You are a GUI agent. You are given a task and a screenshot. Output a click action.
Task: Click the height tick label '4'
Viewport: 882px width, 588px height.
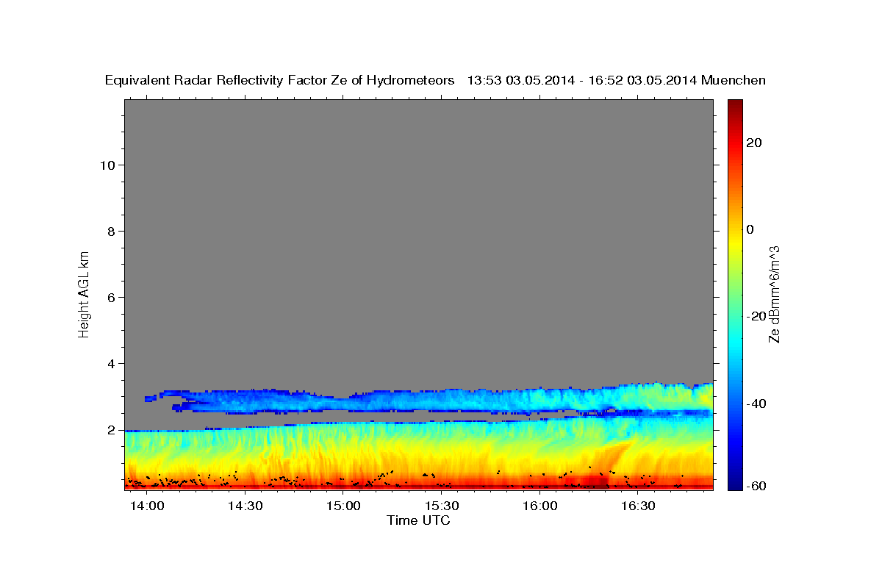(111, 363)
